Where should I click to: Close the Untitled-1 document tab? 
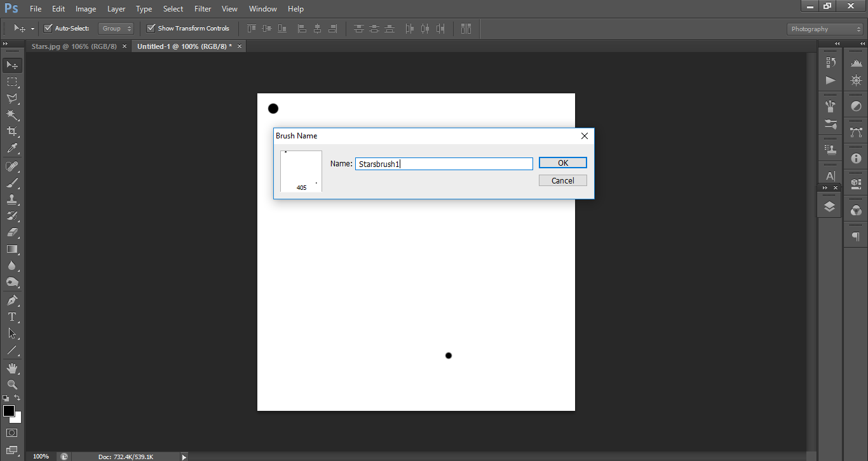(238, 46)
